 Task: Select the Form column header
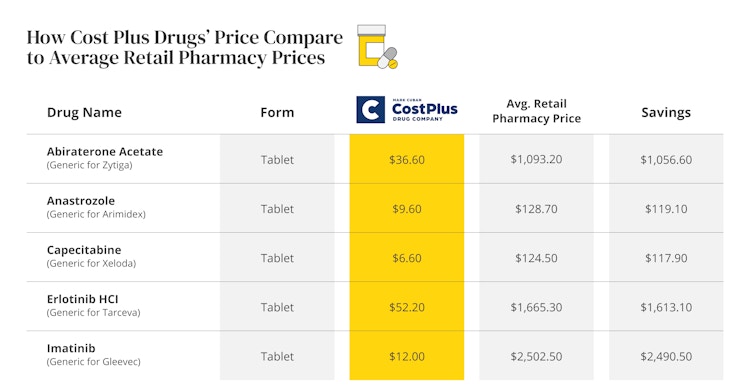point(277,112)
